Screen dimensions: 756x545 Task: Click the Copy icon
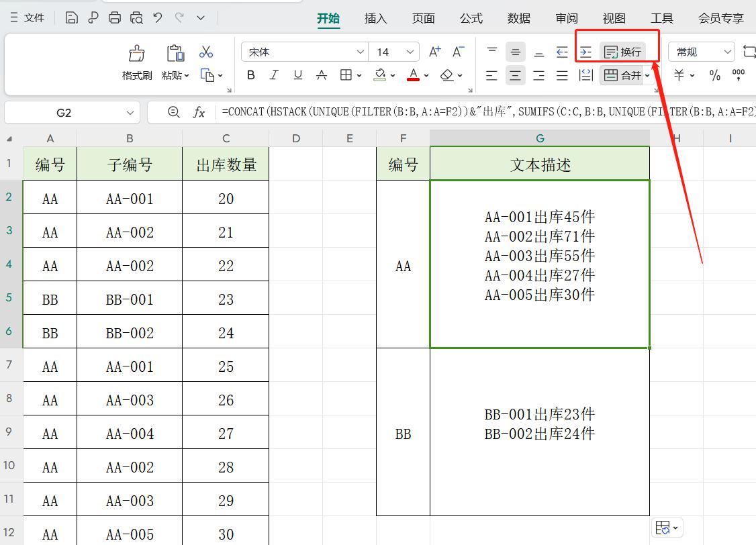coord(207,75)
